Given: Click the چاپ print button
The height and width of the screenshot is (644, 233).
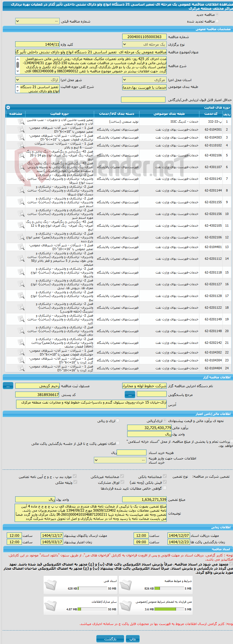Looking at the screenshot, I should 133,639.
